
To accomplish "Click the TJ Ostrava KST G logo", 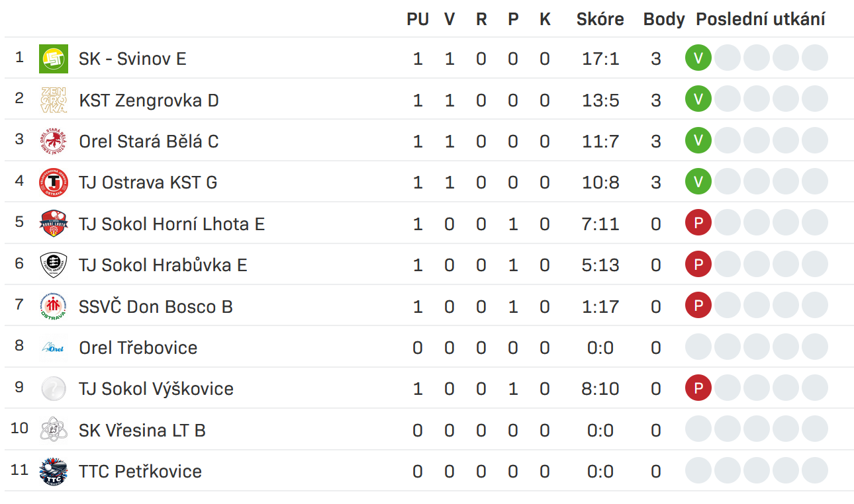I will pos(53,183).
